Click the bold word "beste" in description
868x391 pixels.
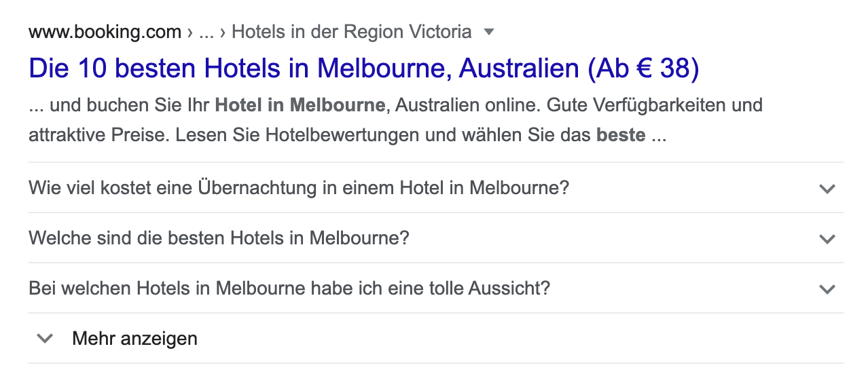point(620,135)
